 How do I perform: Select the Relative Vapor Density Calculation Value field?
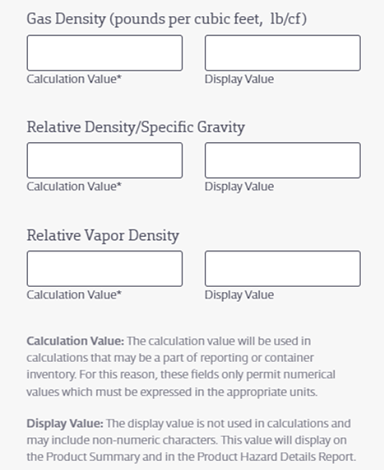pos(105,269)
